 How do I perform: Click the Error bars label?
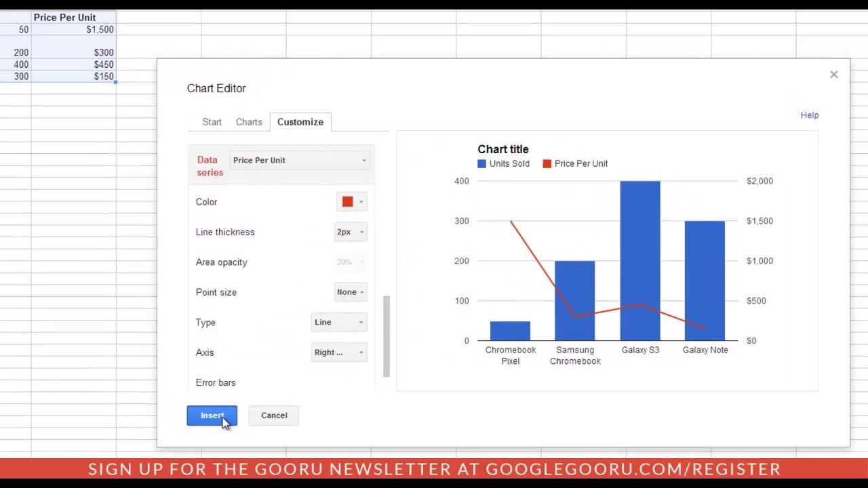(x=216, y=383)
